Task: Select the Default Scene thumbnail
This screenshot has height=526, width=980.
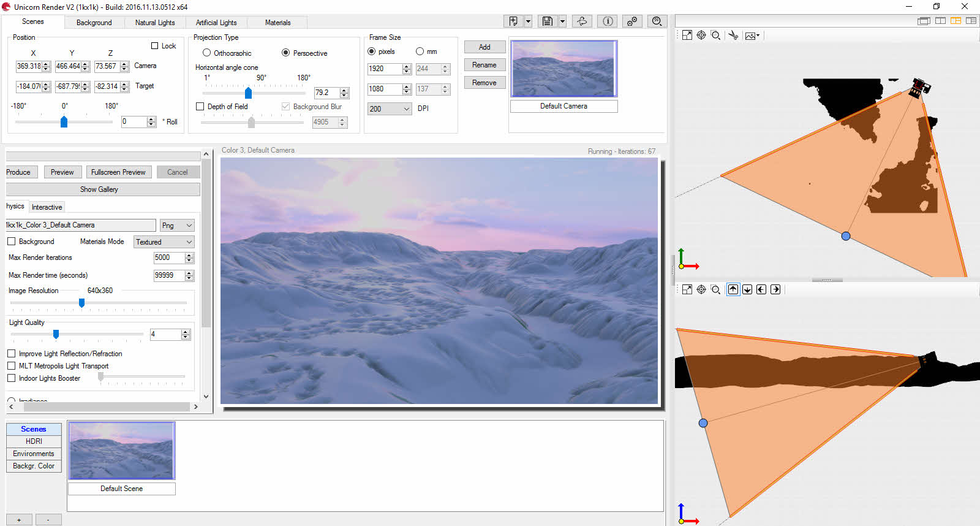Action: tap(122, 451)
